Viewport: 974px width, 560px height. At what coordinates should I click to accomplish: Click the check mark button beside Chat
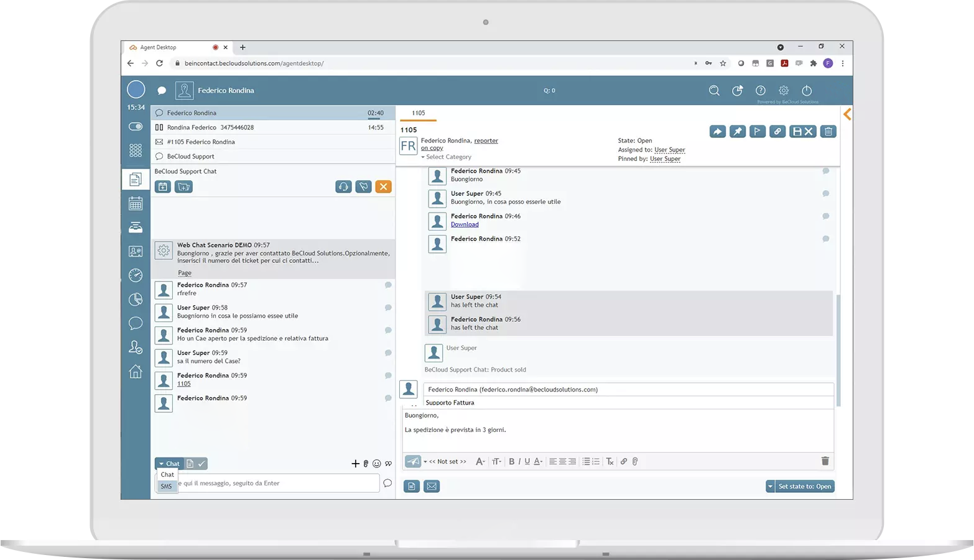tap(202, 464)
